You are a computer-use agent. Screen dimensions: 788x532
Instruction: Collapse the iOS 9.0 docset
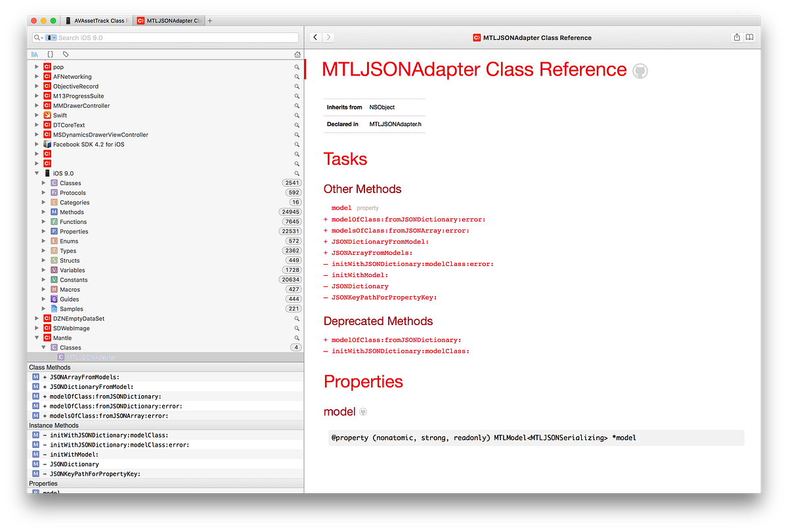[37, 173]
